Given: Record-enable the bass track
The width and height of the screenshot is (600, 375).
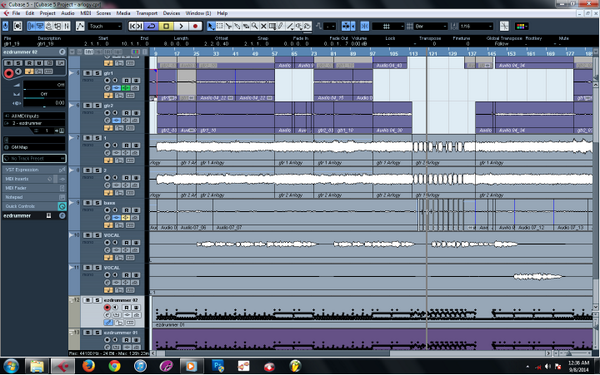Looking at the screenshot, I should pyautogui.click(x=107, y=210).
